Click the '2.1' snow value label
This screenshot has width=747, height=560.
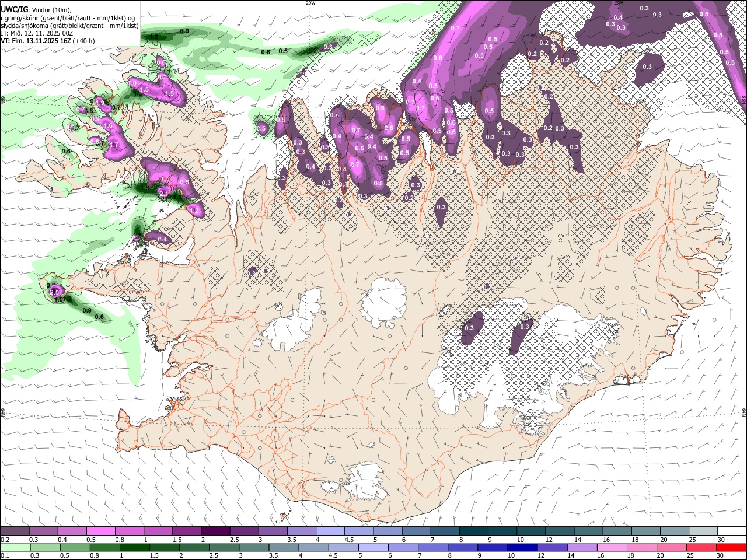tap(163, 194)
